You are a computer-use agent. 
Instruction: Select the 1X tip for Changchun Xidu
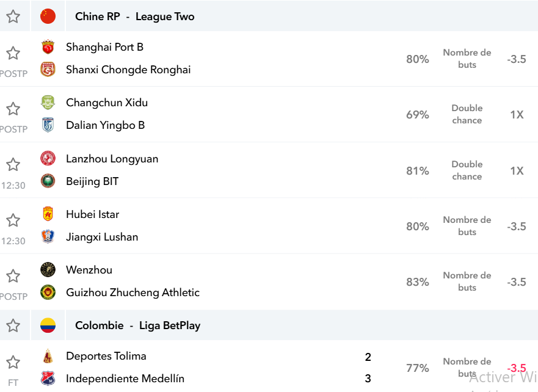click(517, 115)
